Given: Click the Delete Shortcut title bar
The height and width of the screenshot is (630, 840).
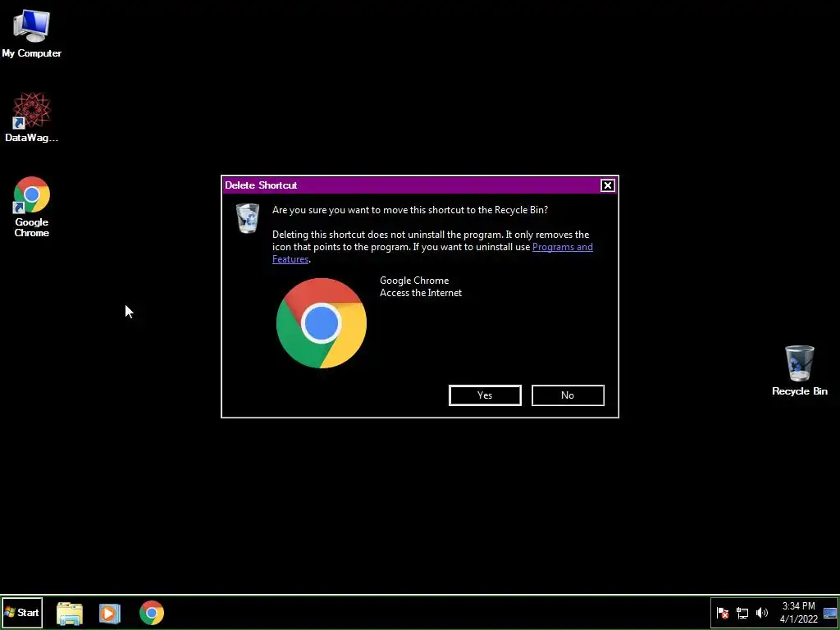Looking at the screenshot, I should click(x=411, y=185).
